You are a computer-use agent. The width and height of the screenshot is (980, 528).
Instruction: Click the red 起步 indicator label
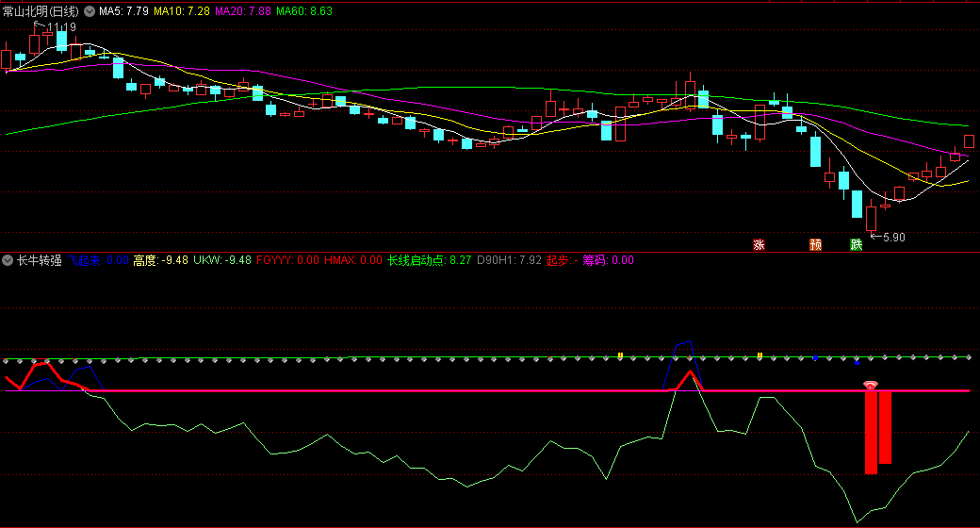[x=563, y=260]
